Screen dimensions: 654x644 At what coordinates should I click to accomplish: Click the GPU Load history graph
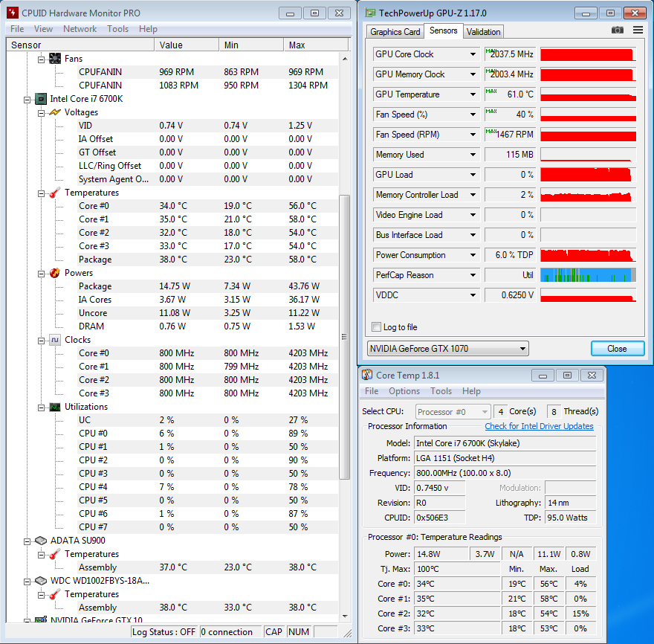(588, 175)
